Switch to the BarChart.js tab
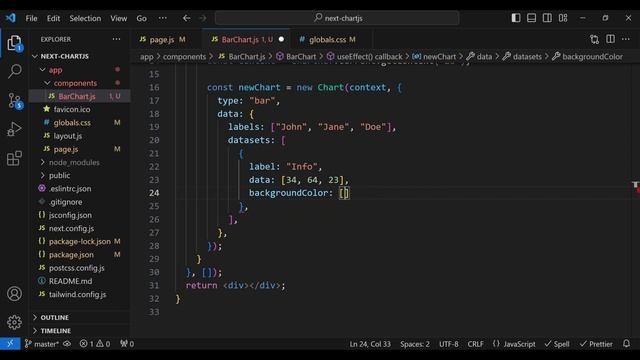640x360 pixels. click(x=247, y=40)
